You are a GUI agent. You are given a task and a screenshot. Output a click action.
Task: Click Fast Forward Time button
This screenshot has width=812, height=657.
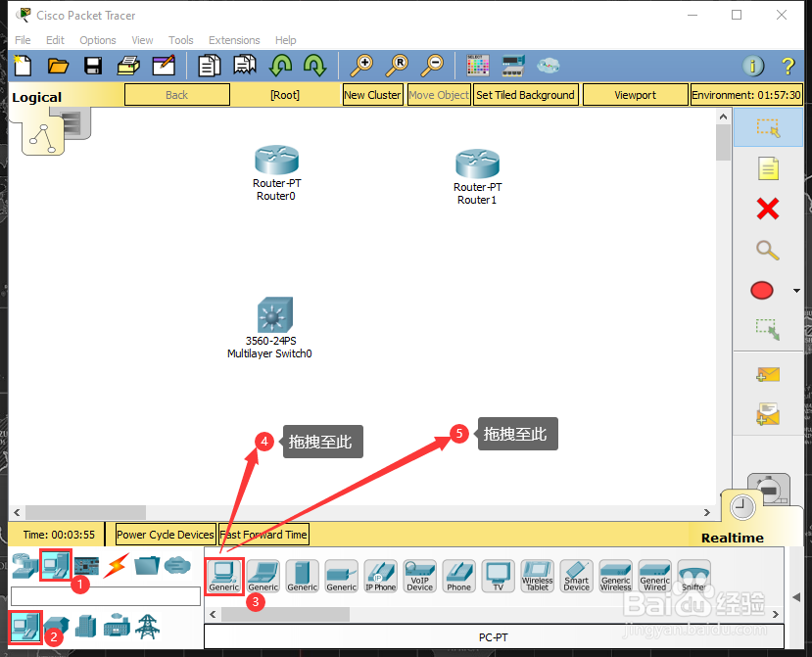point(263,535)
